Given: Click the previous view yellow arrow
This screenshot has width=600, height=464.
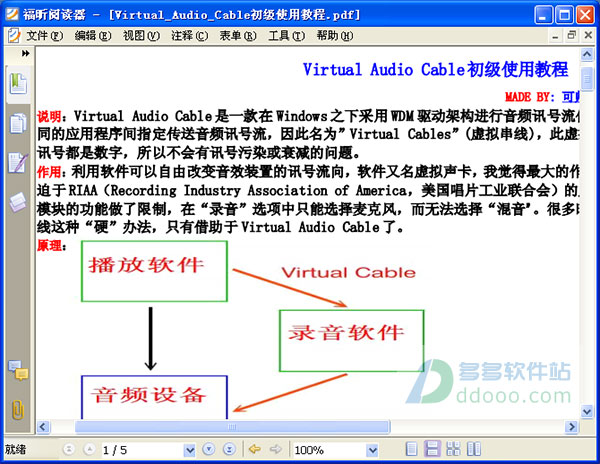Looking at the screenshot, I should coord(254,449).
